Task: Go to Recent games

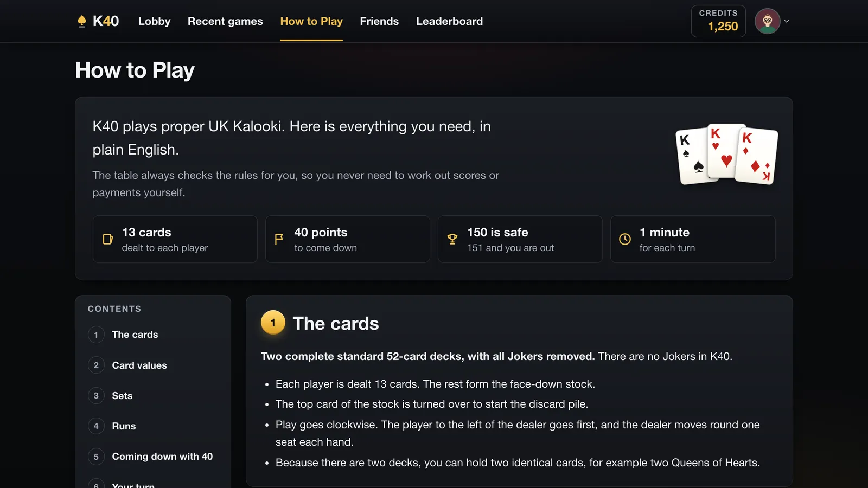Action: tap(225, 21)
